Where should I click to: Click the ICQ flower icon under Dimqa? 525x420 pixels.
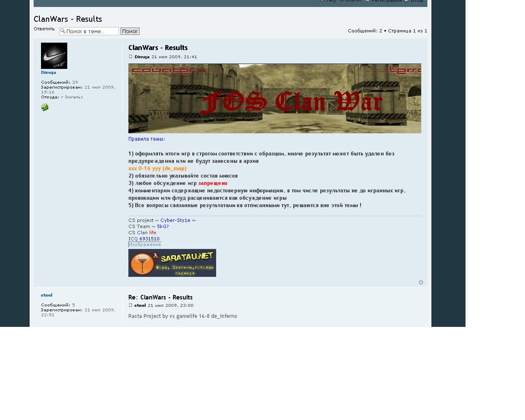click(x=45, y=107)
